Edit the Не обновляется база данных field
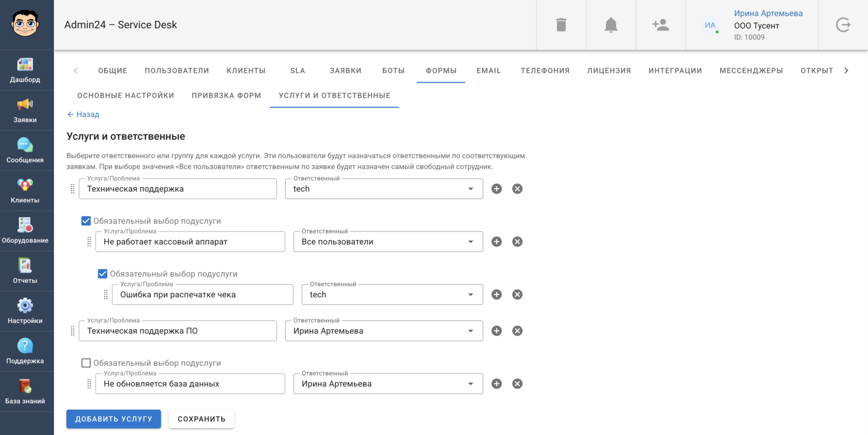 (190, 384)
